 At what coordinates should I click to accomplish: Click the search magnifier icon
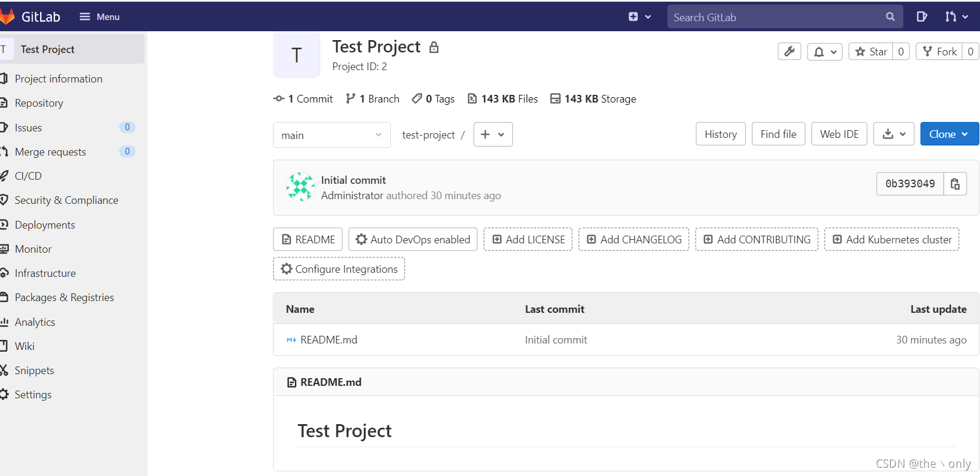coord(890,17)
